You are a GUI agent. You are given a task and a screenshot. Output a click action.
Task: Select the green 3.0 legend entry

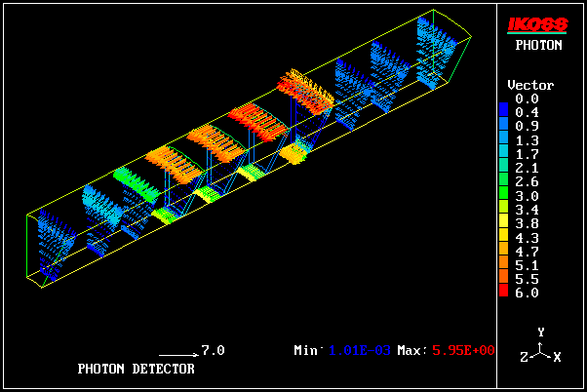pyautogui.click(x=527, y=195)
